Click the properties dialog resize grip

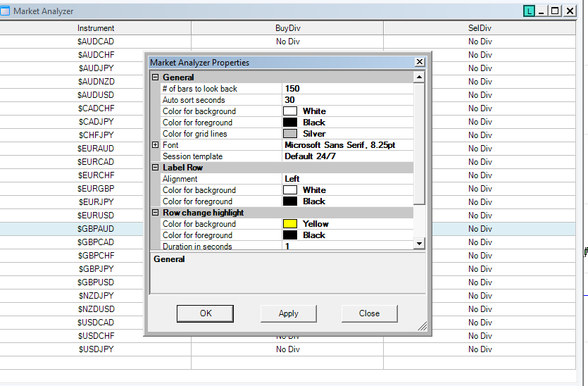pos(423,326)
